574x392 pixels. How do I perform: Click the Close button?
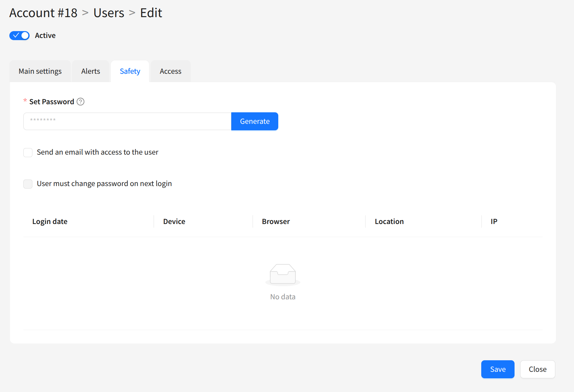pyautogui.click(x=537, y=369)
